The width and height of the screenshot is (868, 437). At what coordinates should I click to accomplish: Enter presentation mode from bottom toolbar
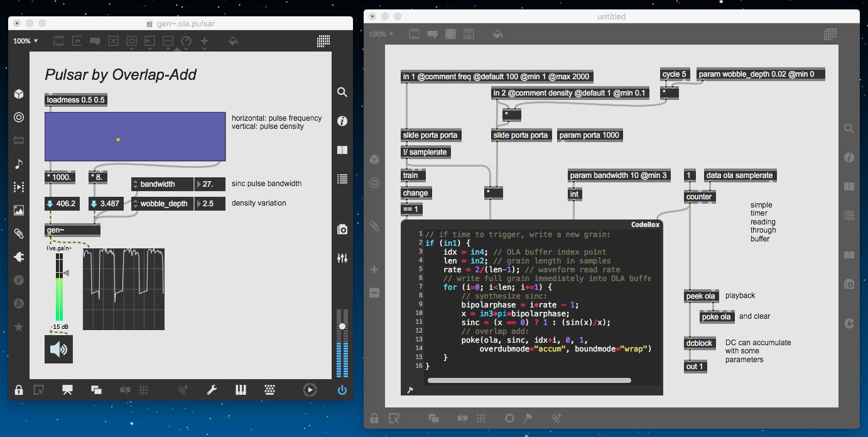(x=67, y=390)
